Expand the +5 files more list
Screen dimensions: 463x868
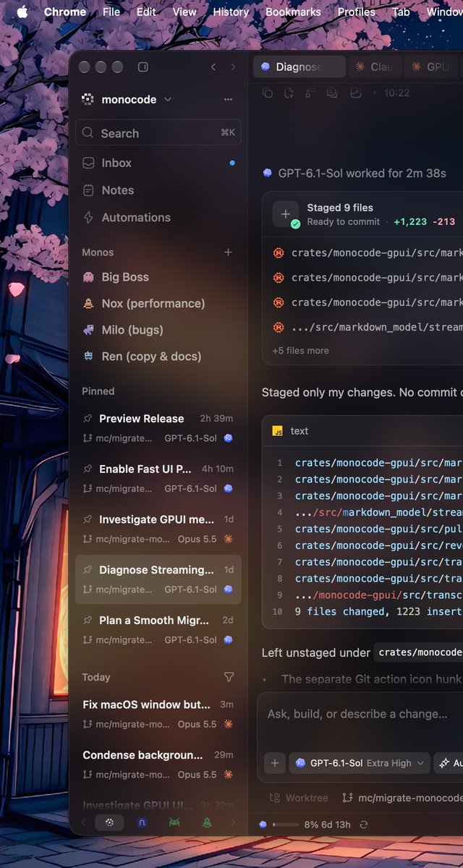click(300, 350)
